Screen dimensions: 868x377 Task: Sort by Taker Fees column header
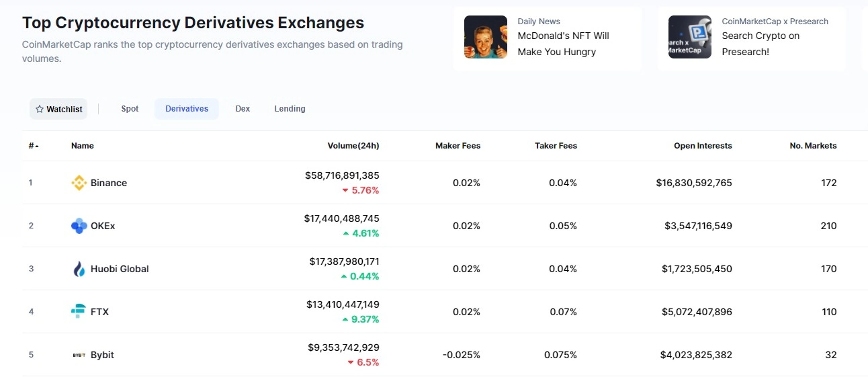(x=556, y=146)
